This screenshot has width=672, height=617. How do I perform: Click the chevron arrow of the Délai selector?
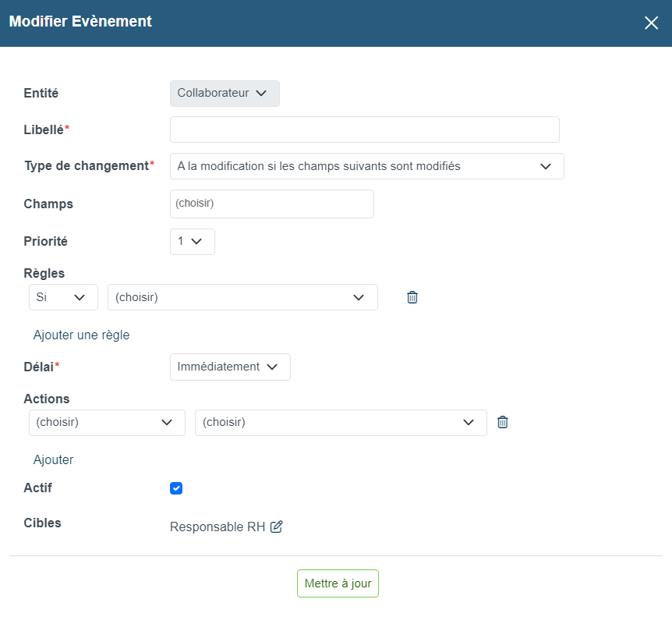point(272,367)
